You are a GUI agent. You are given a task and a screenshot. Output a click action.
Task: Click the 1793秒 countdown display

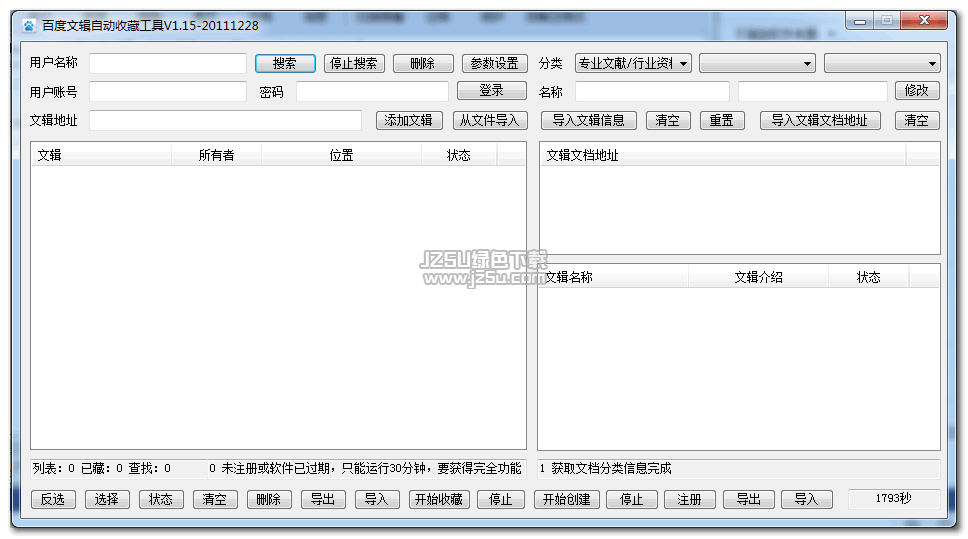(x=894, y=498)
